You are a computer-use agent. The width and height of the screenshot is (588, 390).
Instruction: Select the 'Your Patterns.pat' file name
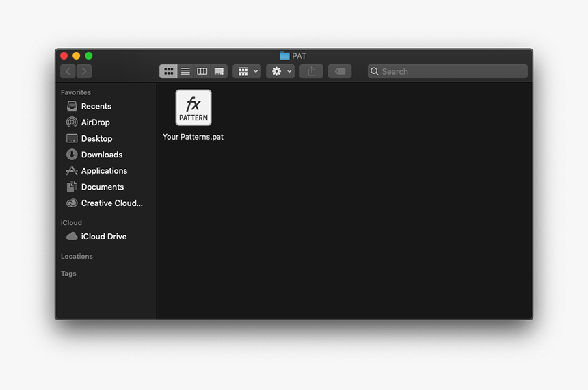click(x=193, y=137)
